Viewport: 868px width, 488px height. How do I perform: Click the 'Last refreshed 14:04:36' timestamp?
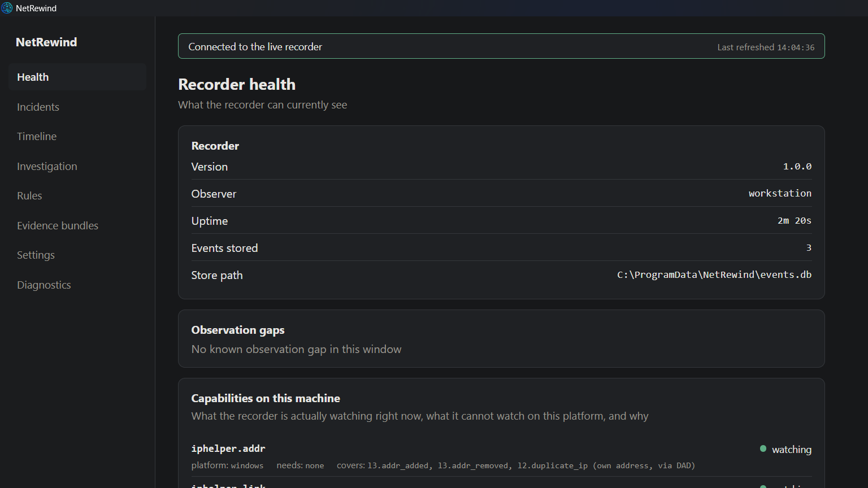pyautogui.click(x=766, y=47)
